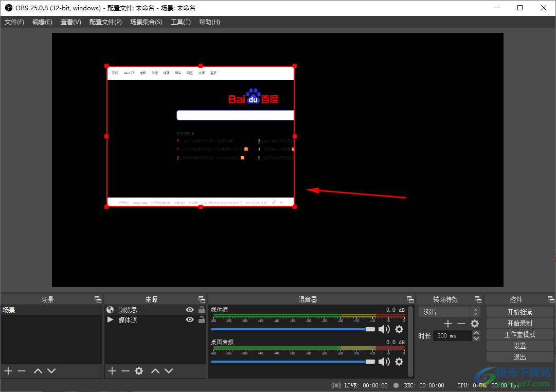
Task: Open 设置 from controls panel
Action: pos(519,346)
